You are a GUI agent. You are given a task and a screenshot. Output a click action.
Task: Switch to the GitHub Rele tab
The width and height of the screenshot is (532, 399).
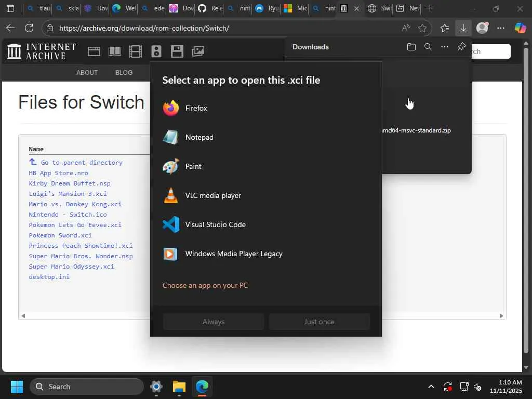(x=210, y=8)
